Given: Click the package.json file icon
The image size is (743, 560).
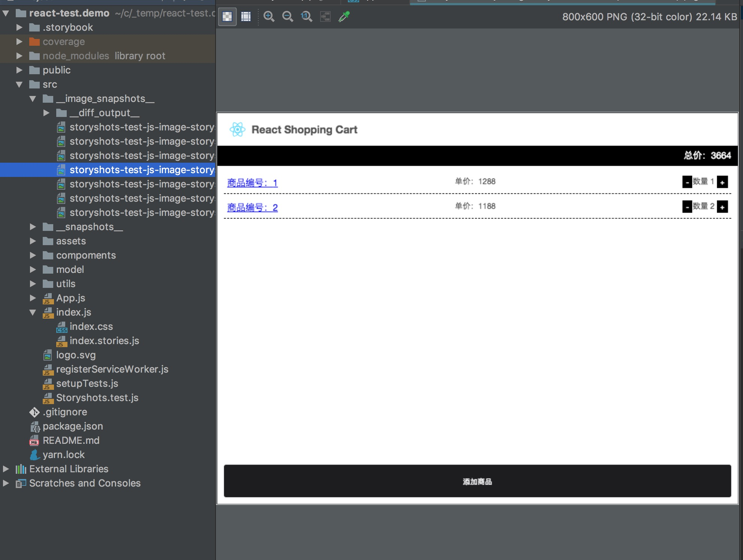Looking at the screenshot, I should (x=34, y=427).
